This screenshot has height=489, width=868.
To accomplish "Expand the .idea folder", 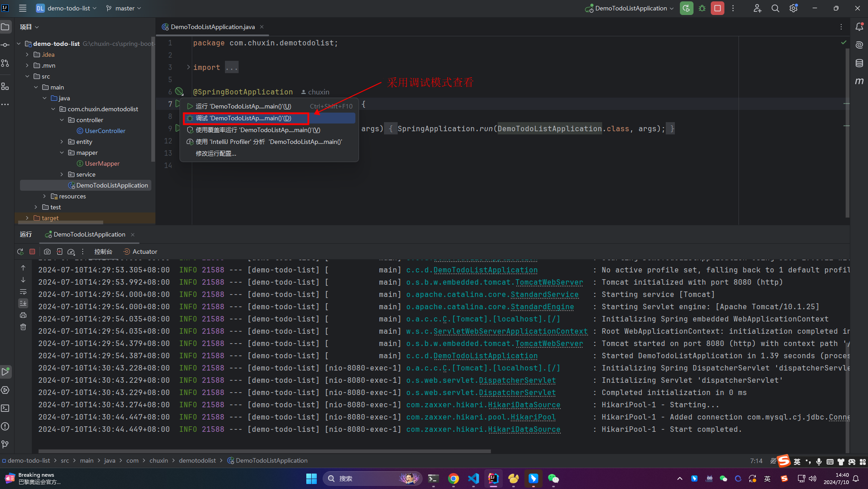I will (x=27, y=54).
